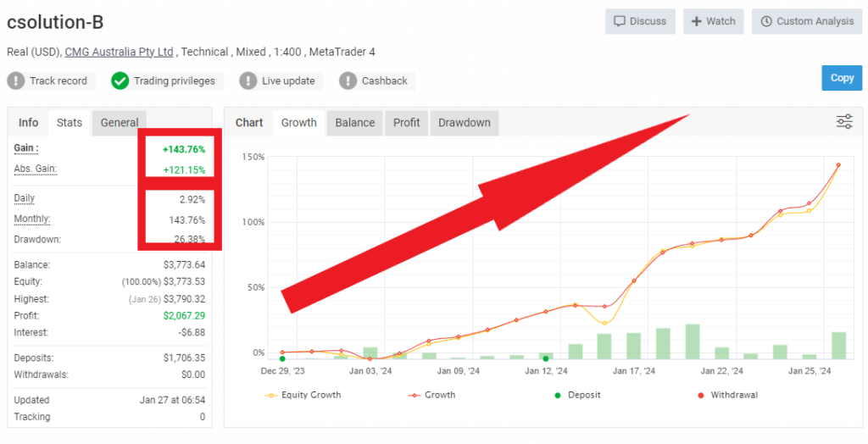Image resolution: width=868 pixels, height=444 pixels.
Task: Click green deposit marker near Dec 29
Action: [x=282, y=358]
